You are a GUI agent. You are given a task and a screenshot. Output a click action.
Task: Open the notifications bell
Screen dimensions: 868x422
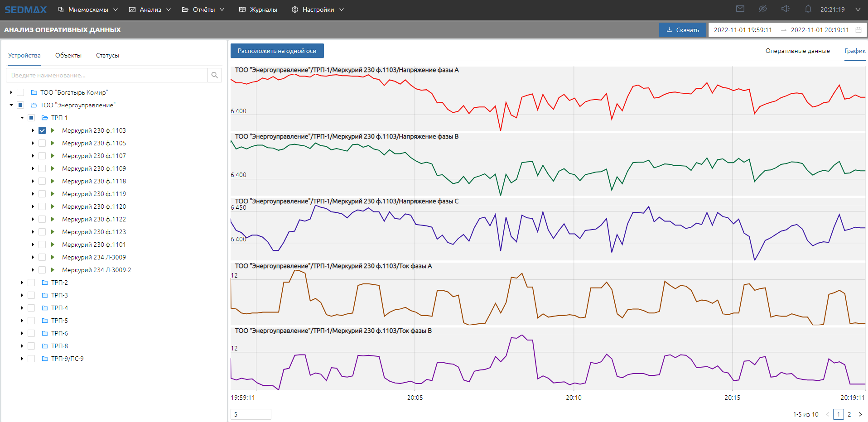[x=808, y=9]
